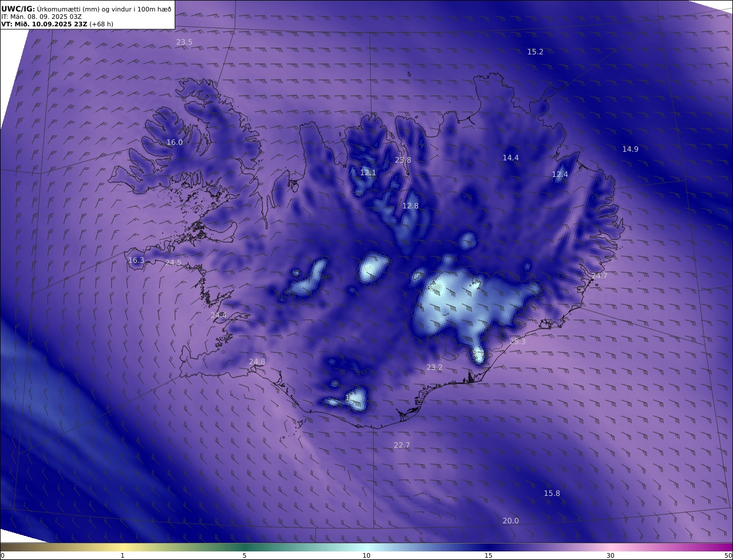
Task: Click the title line 'UWC/IG: Úrkomumætti (mm) og vindur'
Action: pos(86,9)
